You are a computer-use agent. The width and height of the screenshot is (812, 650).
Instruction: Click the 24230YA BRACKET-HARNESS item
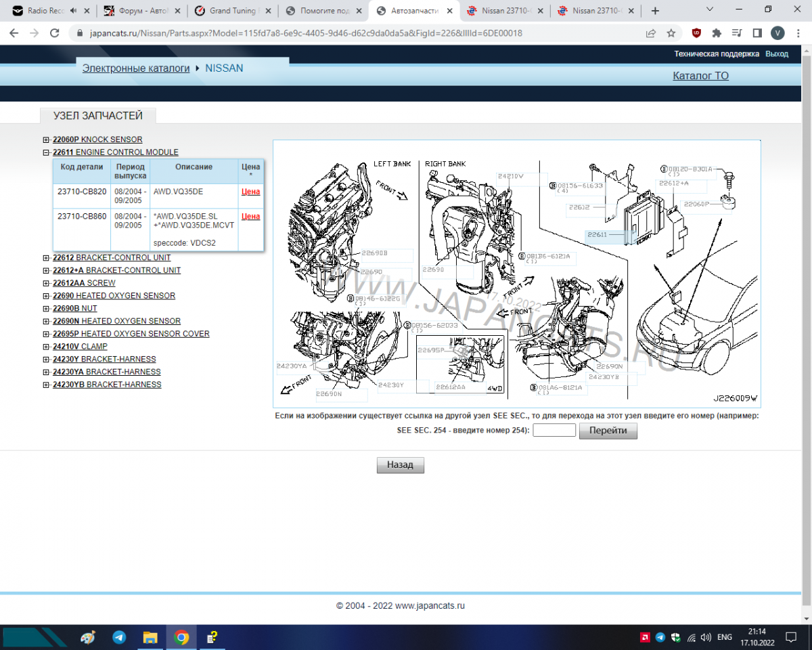(107, 372)
